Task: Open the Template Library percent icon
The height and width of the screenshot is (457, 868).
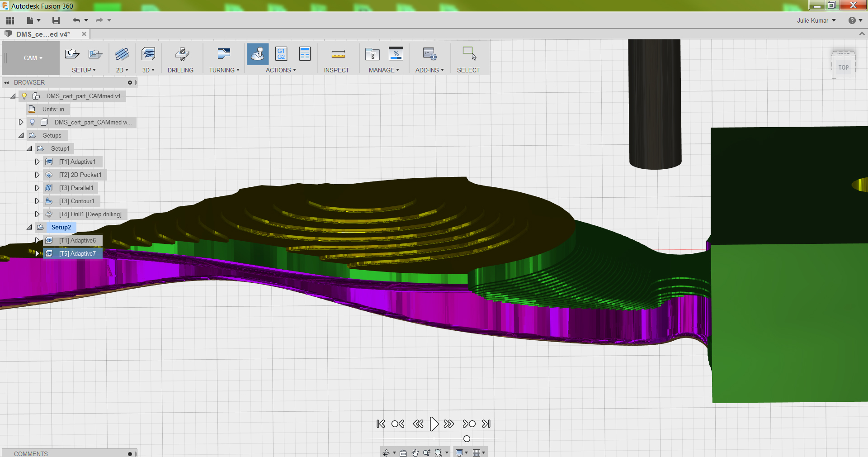Action: (x=396, y=54)
